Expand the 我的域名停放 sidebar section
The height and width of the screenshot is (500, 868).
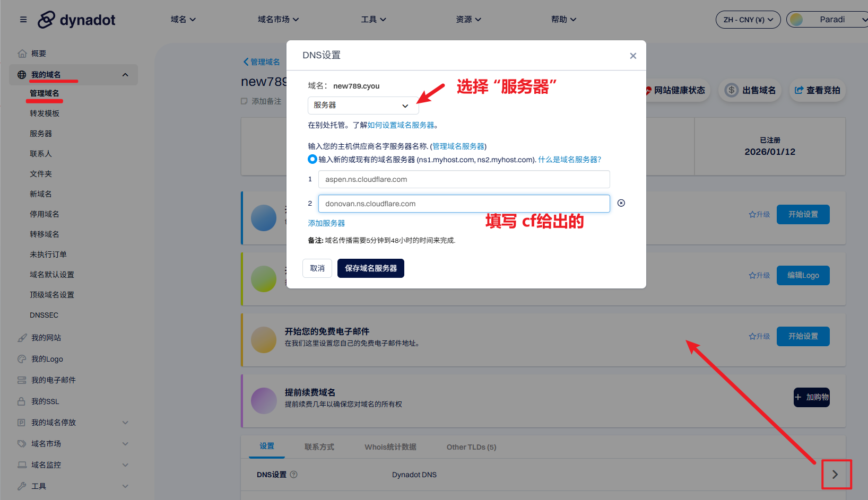point(125,423)
